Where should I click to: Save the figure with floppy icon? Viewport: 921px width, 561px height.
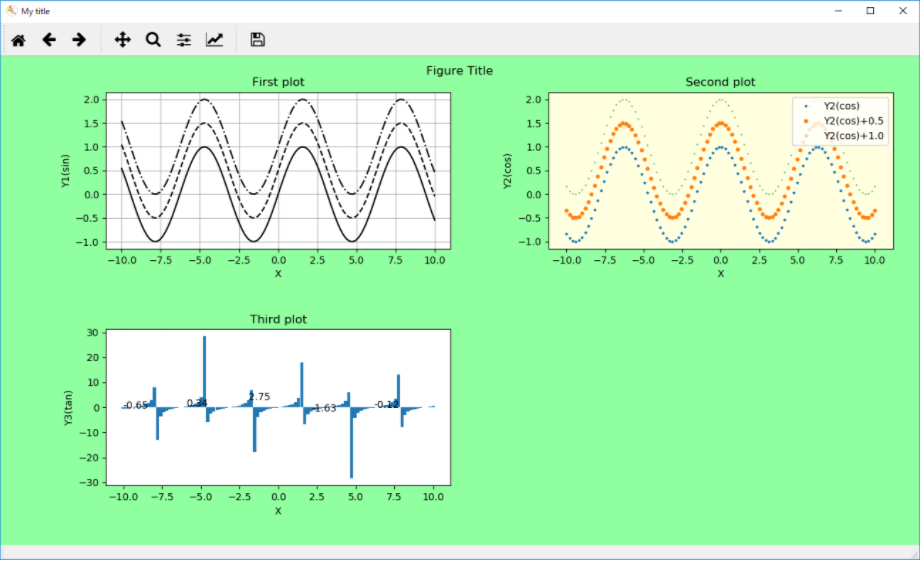pos(257,40)
